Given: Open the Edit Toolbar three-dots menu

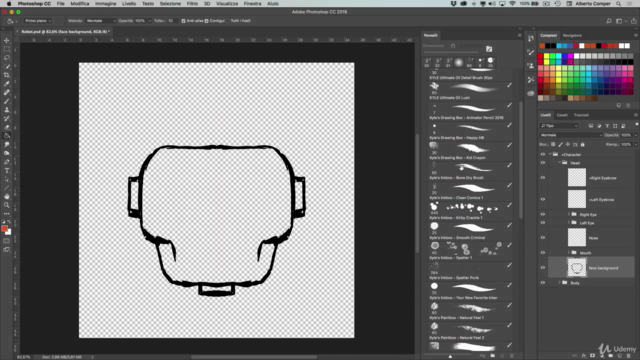Looking at the screenshot, I should tap(7, 213).
